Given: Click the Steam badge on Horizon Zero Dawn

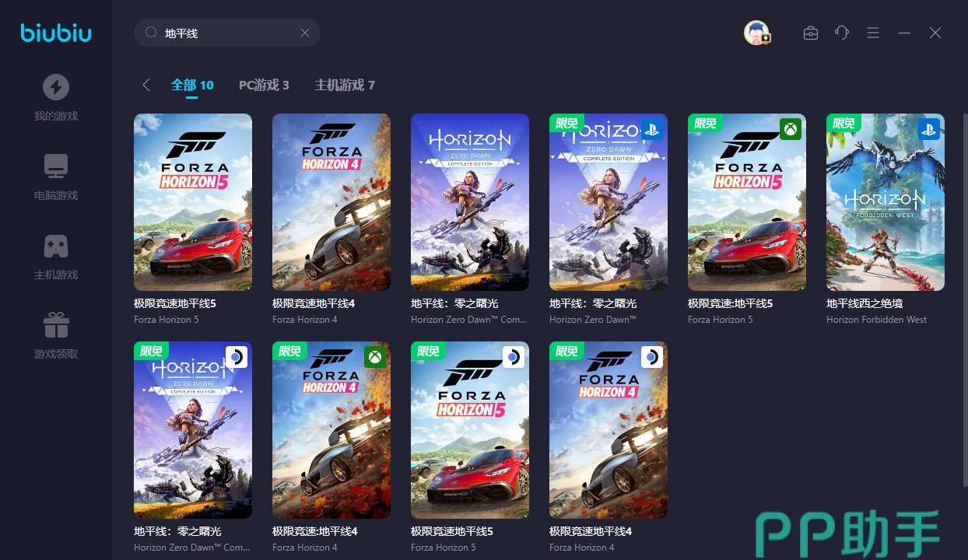Looking at the screenshot, I should (x=237, y=357).
